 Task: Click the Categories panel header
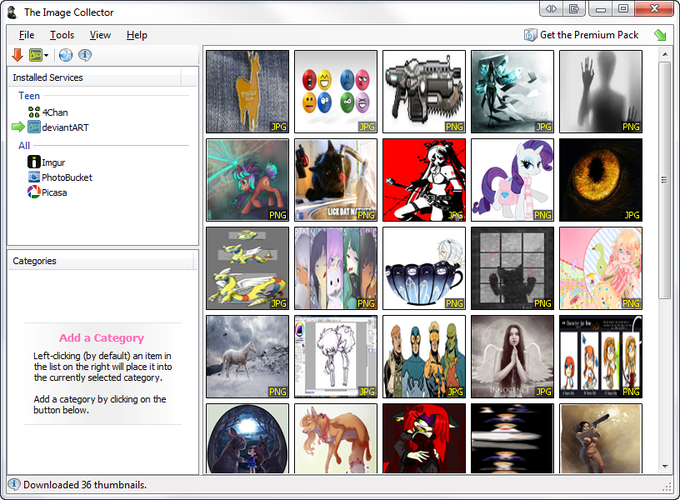point(101,261)
